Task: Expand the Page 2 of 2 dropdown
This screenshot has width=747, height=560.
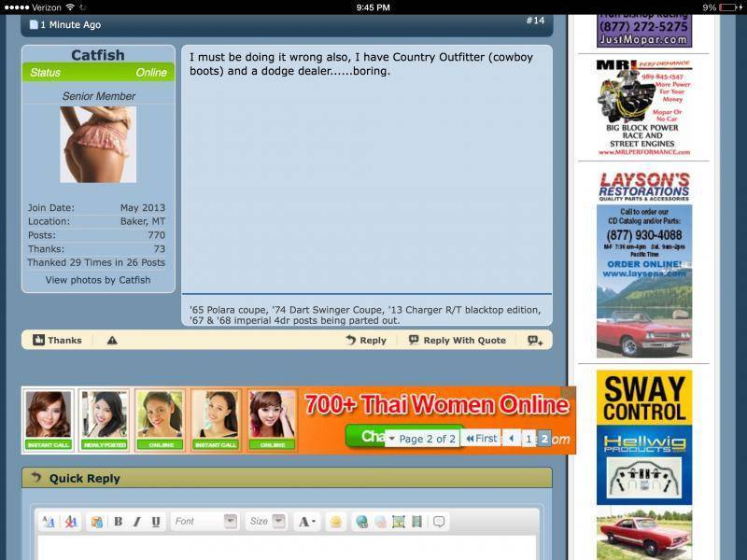Action: tap(422, 439)
